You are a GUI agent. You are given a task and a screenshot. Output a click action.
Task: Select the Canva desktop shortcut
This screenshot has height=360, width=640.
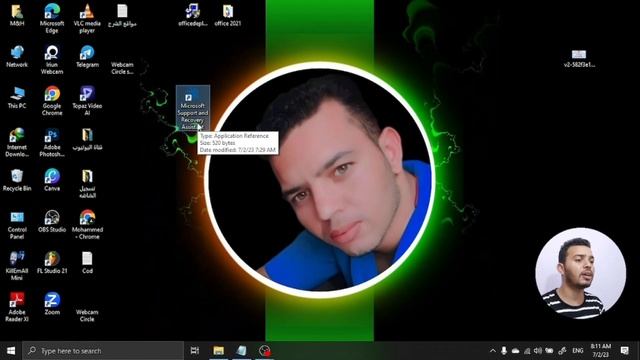point(52,180)
